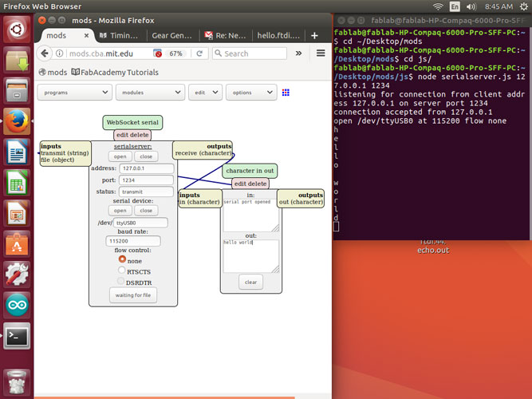Viewport: 532px width, 399px height.
Task: Focus the Firefox Search box
Action: [250, 53]
